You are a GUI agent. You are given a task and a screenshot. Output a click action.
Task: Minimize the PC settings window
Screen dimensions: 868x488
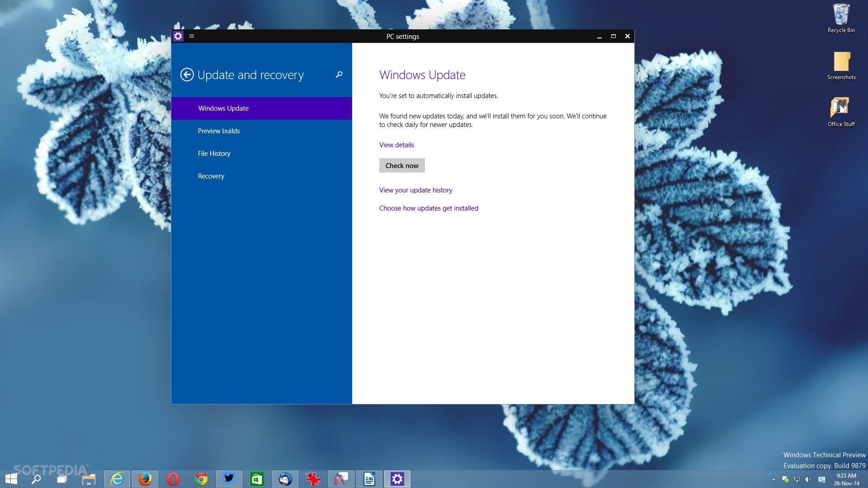[x=599, y=36]
